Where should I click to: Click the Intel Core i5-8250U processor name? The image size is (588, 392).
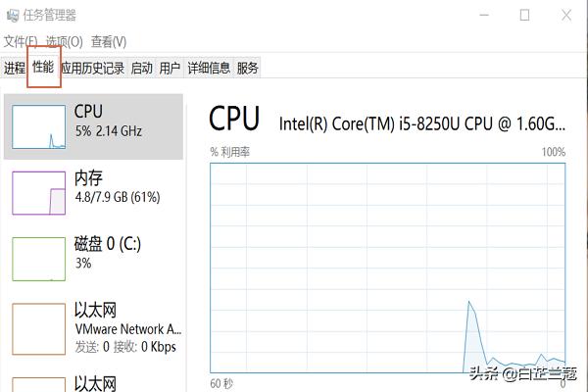[422, 123]
